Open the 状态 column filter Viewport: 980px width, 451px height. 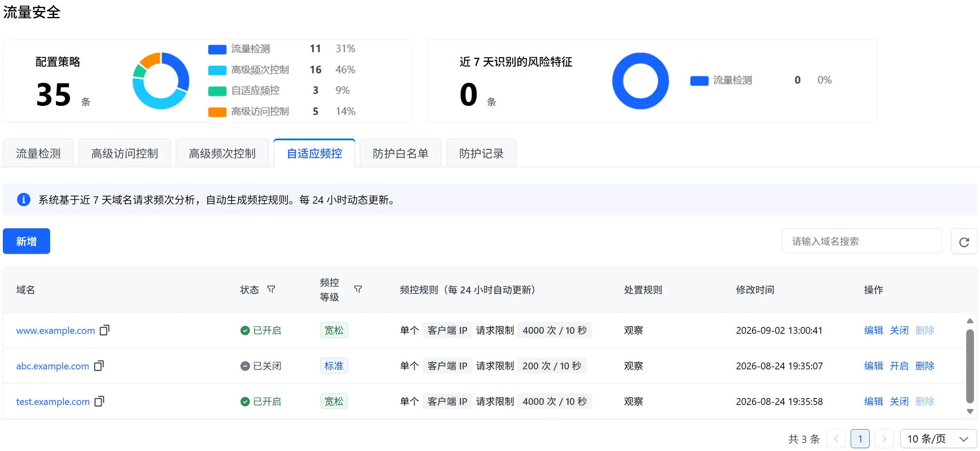pos(271,289)
